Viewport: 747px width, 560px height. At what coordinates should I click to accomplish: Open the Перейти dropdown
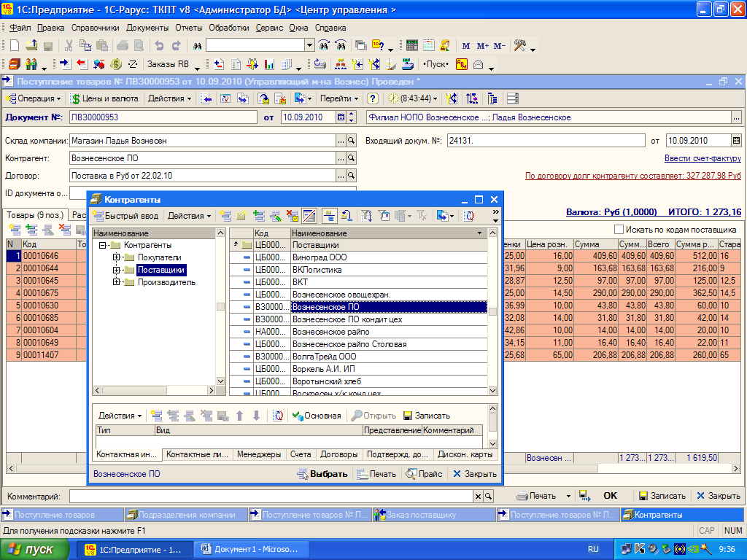click(x=338, y=98)
